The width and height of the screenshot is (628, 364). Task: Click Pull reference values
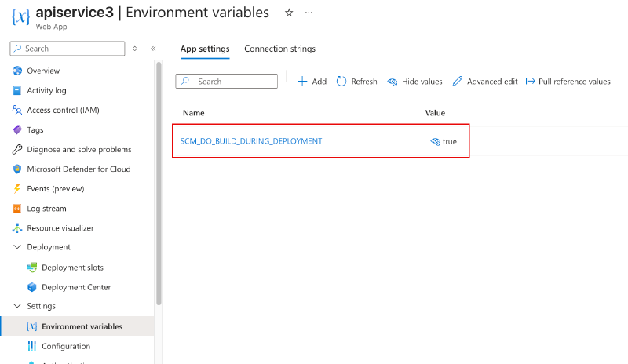coord(568,82)
